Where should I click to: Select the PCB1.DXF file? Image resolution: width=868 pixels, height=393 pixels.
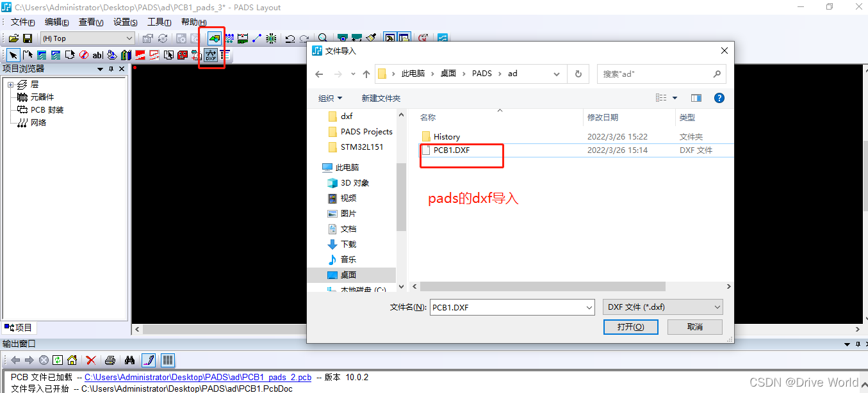click(452, 150)
